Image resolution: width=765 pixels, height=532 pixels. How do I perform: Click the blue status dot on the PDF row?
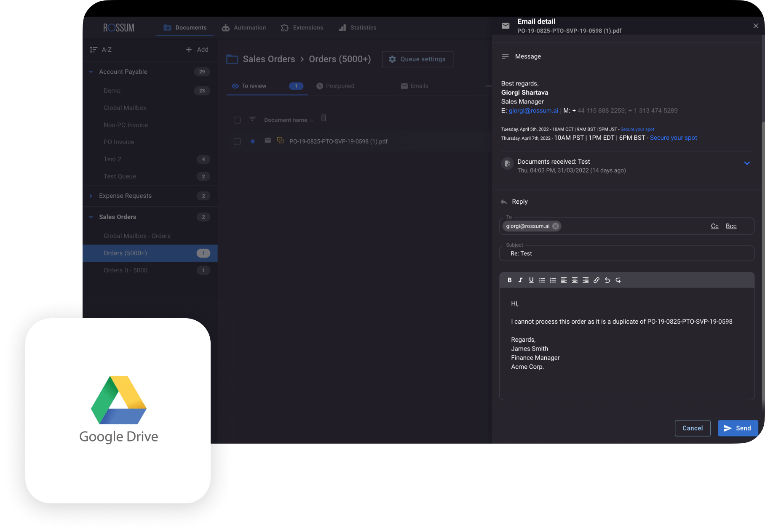[252, 141]
